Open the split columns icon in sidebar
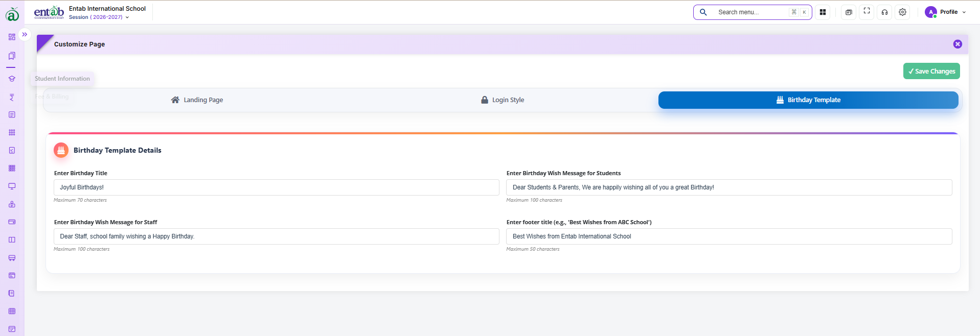The image size is (980, 336). [x=12, y=239]
